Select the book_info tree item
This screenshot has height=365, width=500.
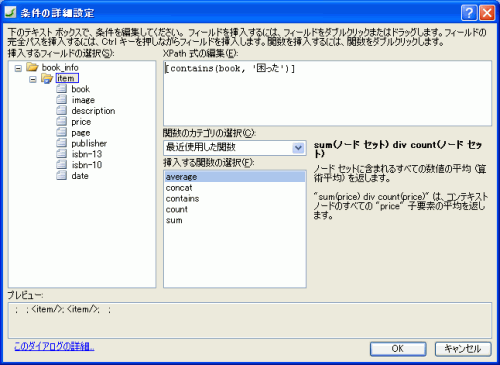tap(60, 67)
